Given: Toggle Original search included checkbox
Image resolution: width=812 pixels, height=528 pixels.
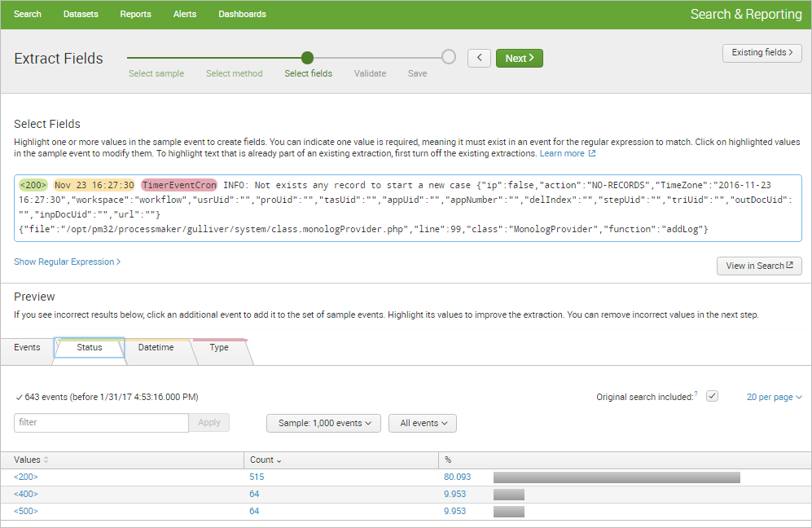Looking at the screenshot, I should click(712, 397).
